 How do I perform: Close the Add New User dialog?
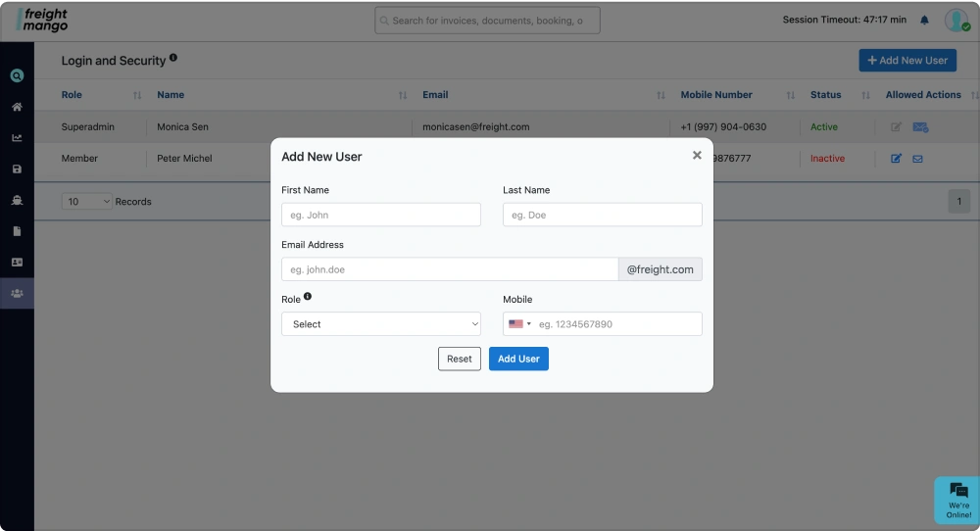[697, 155]
